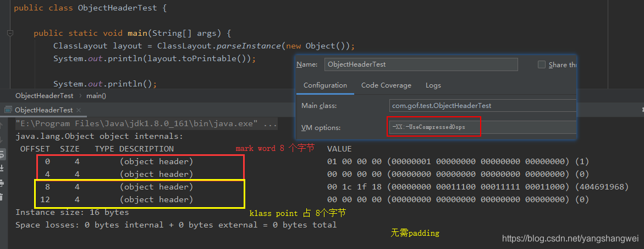Open the Code Coverage tab
Image resolution: width=644 pixels, height=249 pixels.
click(x=386, y=85)
